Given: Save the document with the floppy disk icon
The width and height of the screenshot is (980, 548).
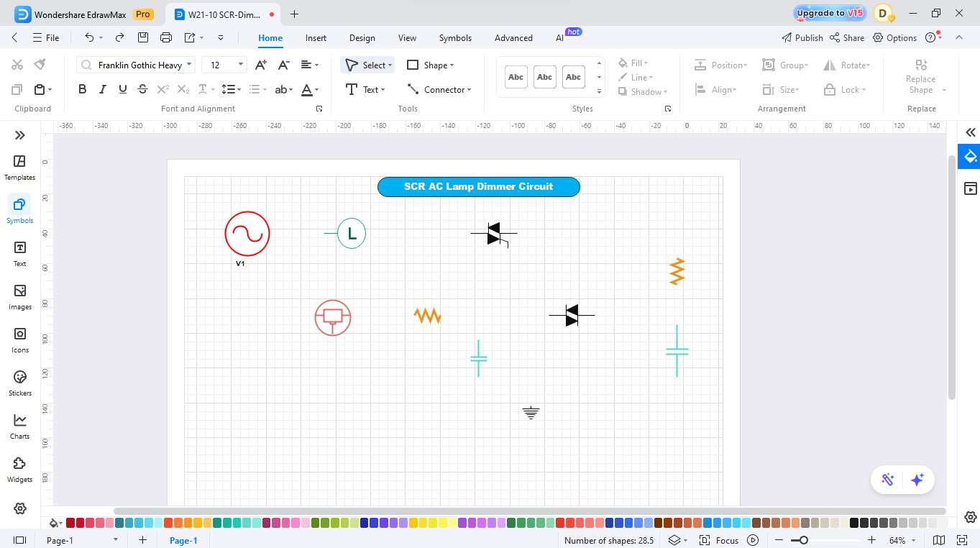Looking at the screenshot, I should pyautogui.click(x=143, y=37).
